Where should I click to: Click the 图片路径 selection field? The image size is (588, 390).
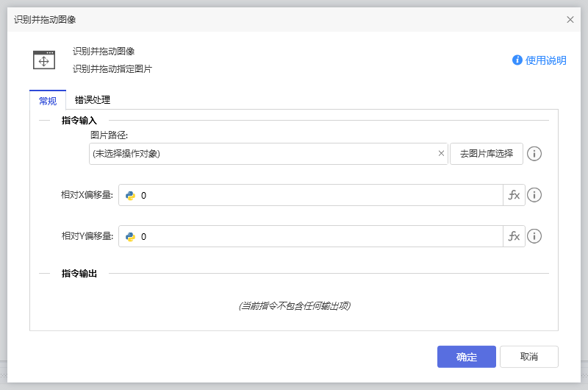pyautogui.click(x=261, y=154)
